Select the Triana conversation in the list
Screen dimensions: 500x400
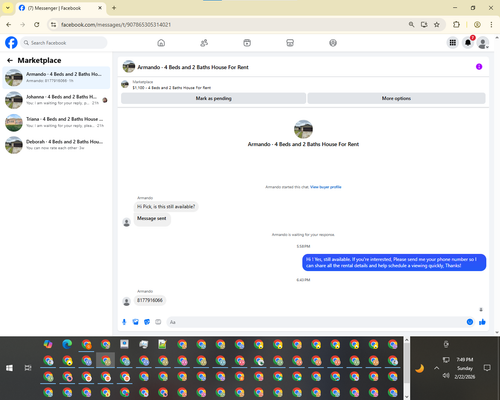tap(56, 122)
